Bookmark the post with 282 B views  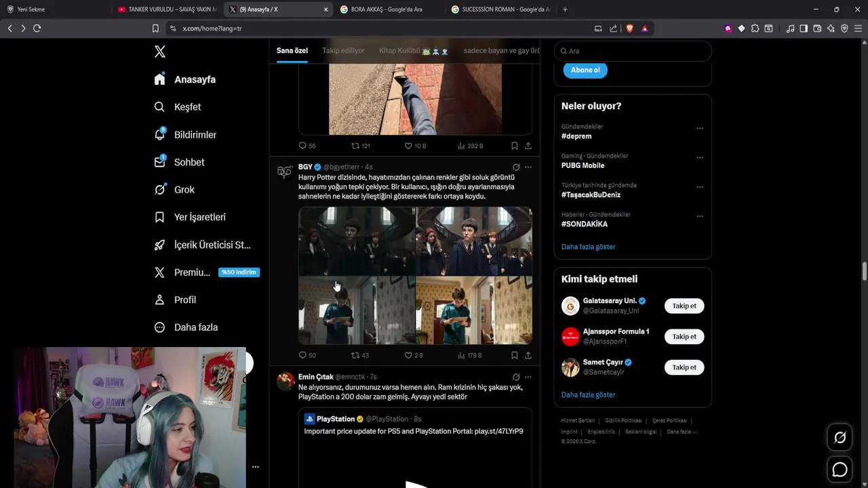point(515,146)
